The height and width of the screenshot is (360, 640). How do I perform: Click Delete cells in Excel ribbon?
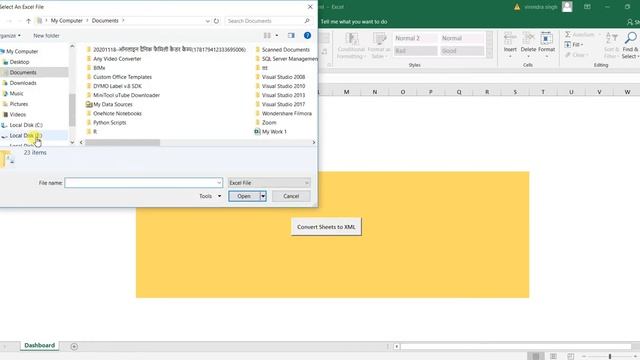pyautogui.click(x=528, y=44)
